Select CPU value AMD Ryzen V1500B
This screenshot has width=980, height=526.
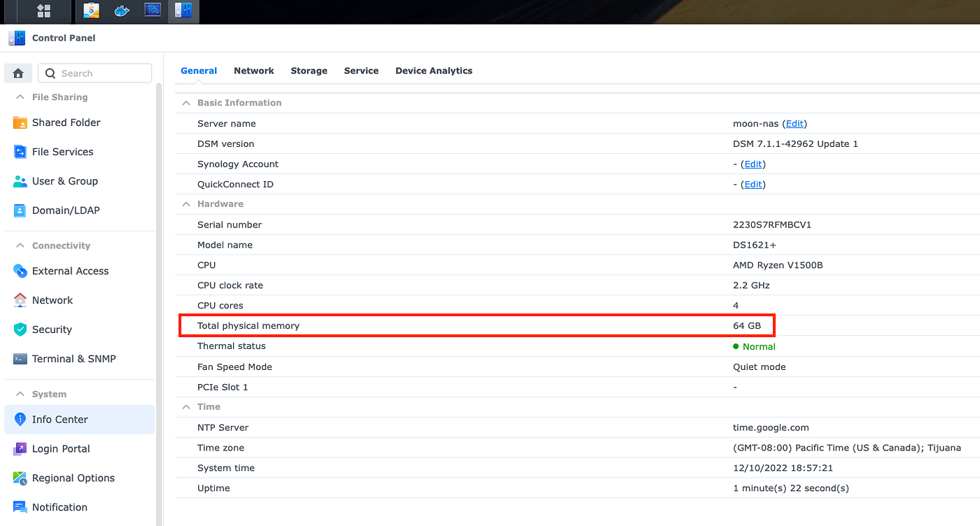tap(778, 266)
